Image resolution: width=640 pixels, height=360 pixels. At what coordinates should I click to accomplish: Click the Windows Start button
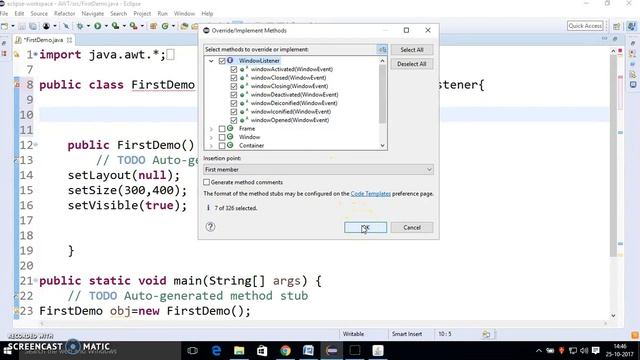(7, 350)
